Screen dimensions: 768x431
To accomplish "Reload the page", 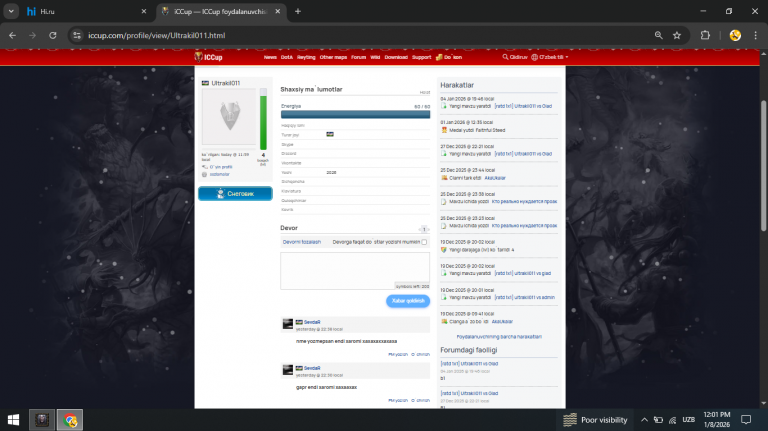I will click(x=53, y=35).
